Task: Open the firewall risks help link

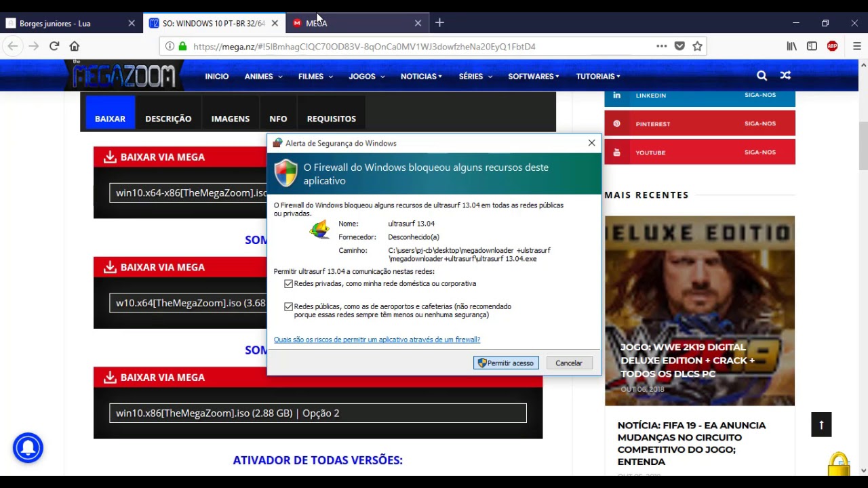Action: click(x=377, y=340)
